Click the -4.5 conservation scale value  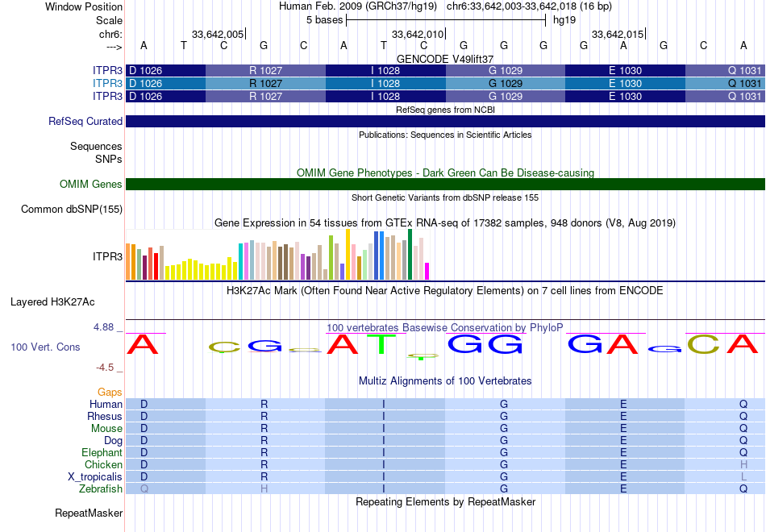105,368
